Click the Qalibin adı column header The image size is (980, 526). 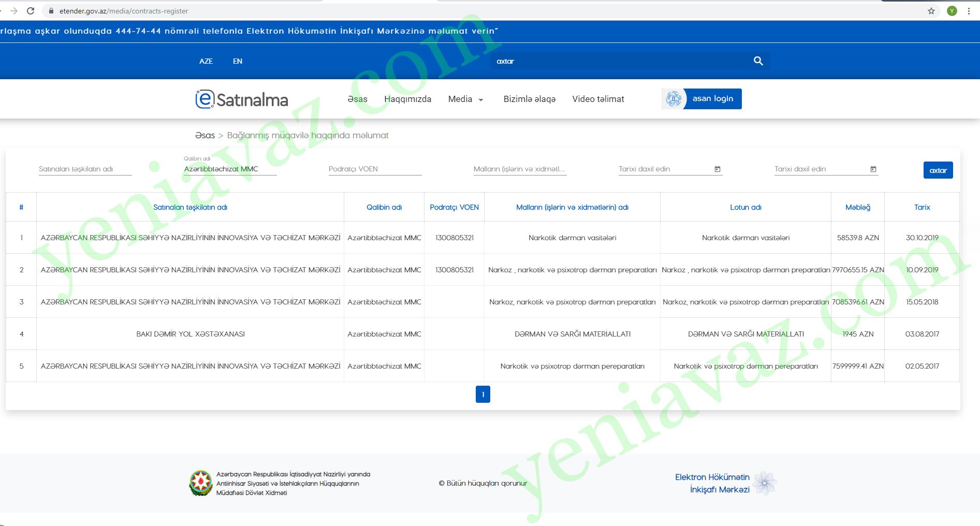384,207
